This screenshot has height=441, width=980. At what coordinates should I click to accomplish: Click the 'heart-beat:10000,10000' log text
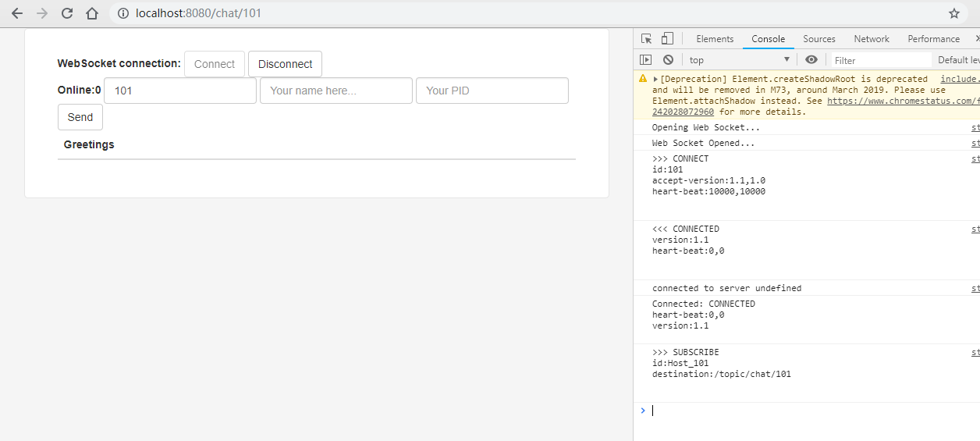point(709,191)
